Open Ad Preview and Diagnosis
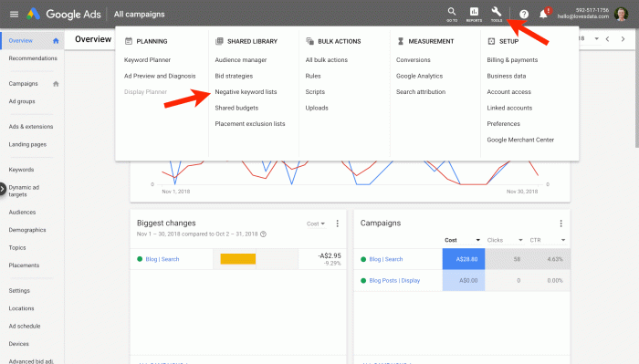639x364 pixels. [x=160, y=76]
